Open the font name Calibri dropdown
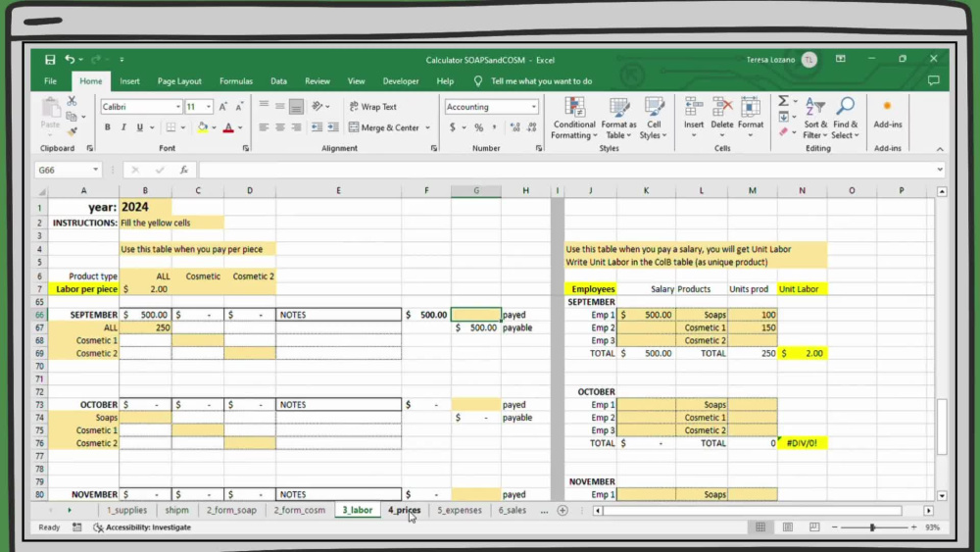This screenshot has width=980, height=552. pyautogui.click(x=178, y=107)
